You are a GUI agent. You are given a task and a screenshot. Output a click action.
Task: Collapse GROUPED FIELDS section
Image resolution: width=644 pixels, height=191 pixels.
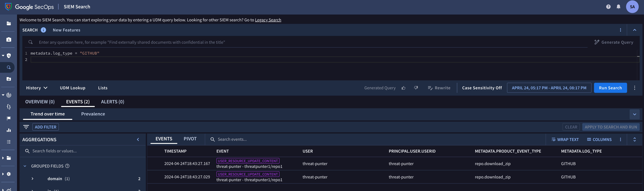point(25,166)
